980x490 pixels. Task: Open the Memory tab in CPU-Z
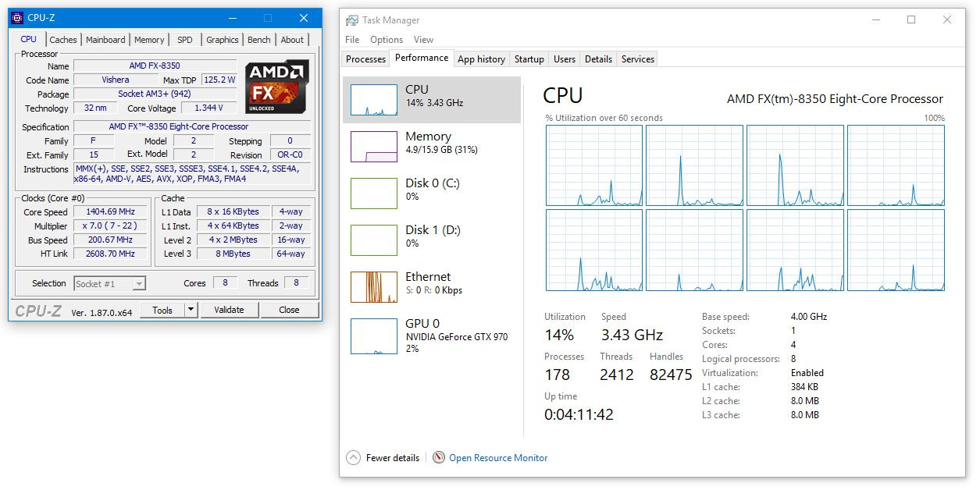click(x=149, y=40)
